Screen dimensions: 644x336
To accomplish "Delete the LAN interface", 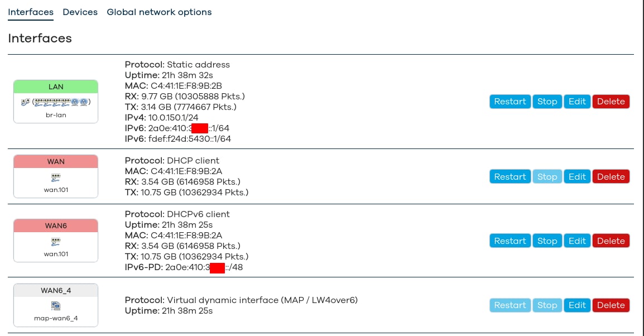I will coord(611,102).
